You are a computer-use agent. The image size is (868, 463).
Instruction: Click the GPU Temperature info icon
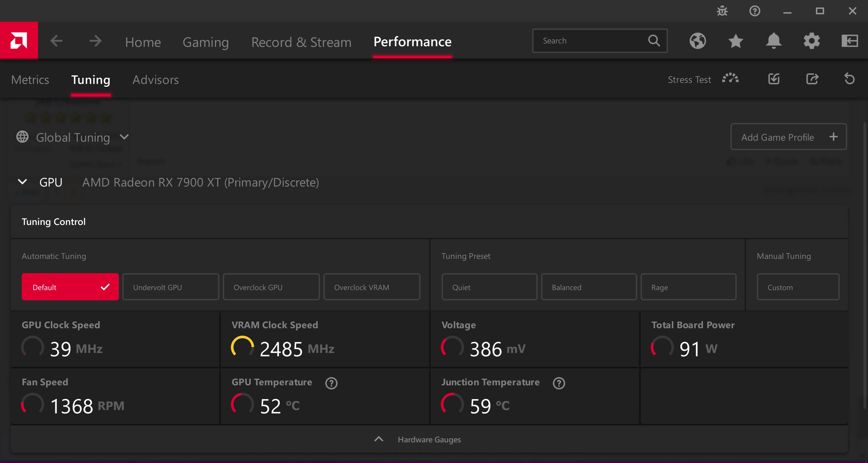[x=331, y=382]
